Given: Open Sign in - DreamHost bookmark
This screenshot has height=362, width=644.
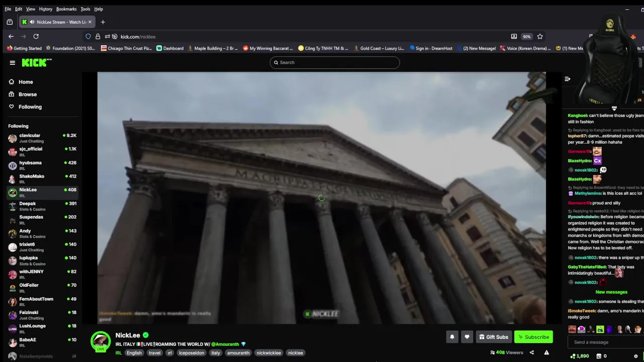Looking at the screenshot, I should [431, 48].
